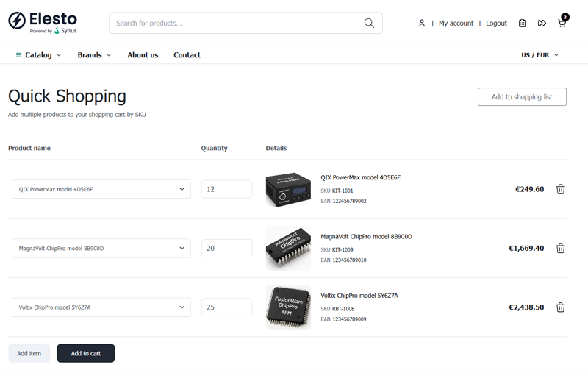The image size is (588, 370).
Task: Open the shopping cart icon
Action: [x=562, y=23]
